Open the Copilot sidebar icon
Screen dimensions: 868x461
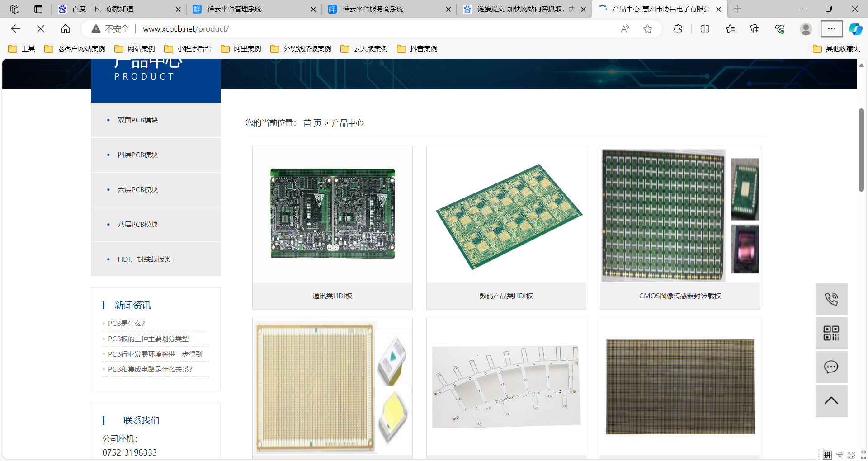855,29
